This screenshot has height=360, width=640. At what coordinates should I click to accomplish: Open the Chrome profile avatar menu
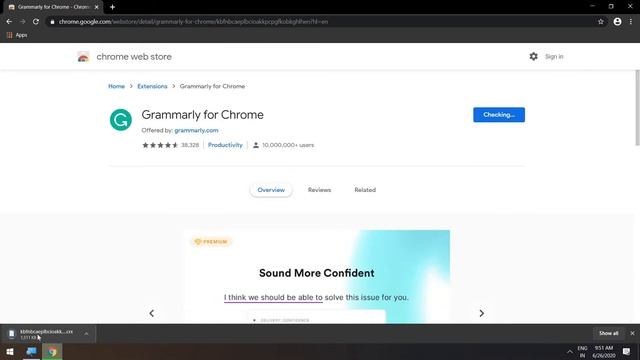pyautogui.click(x=617, y=22)
